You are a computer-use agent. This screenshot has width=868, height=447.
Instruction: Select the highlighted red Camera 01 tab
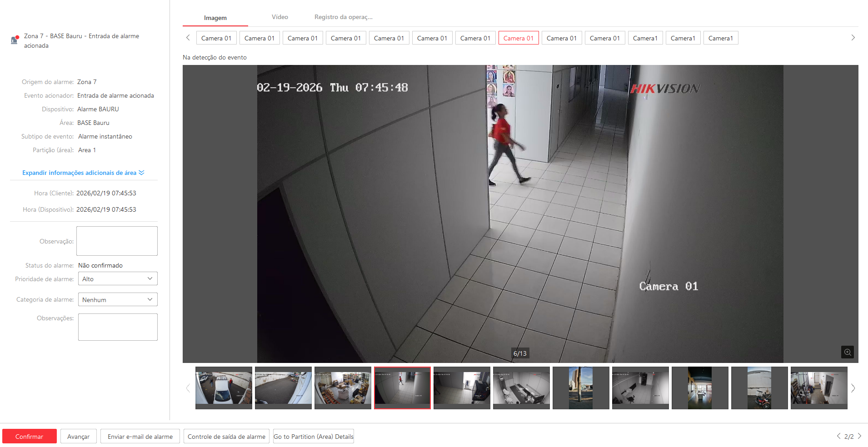pyautogui.click(x=519, y=38)
